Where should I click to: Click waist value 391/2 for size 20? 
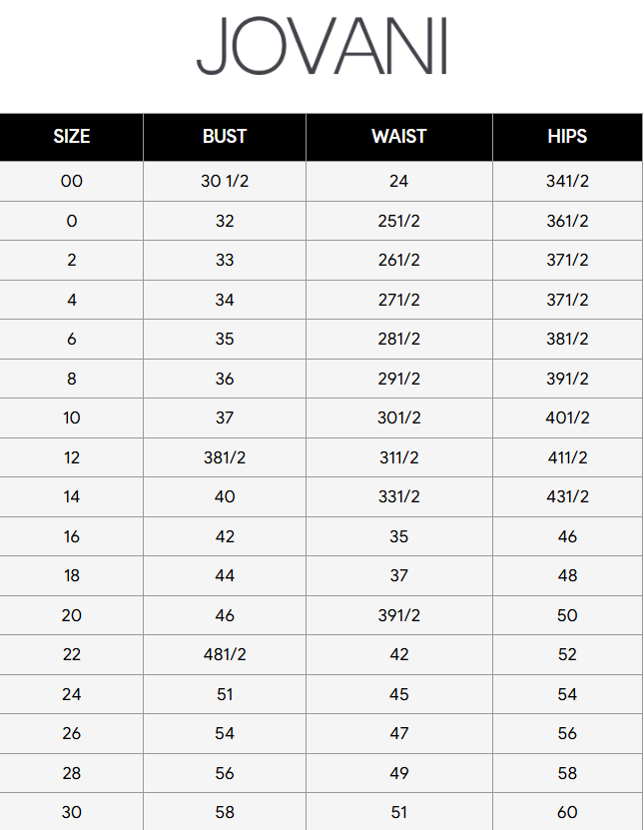click(x=399, y=615)
